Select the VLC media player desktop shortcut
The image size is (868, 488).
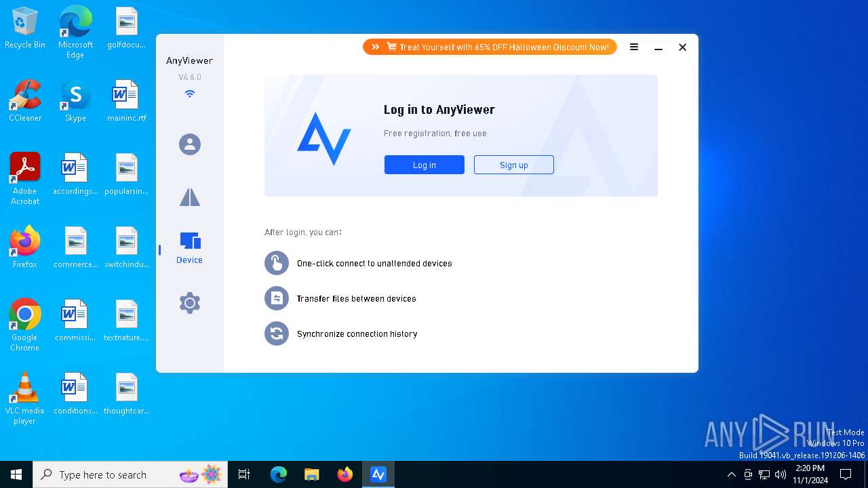25,399
